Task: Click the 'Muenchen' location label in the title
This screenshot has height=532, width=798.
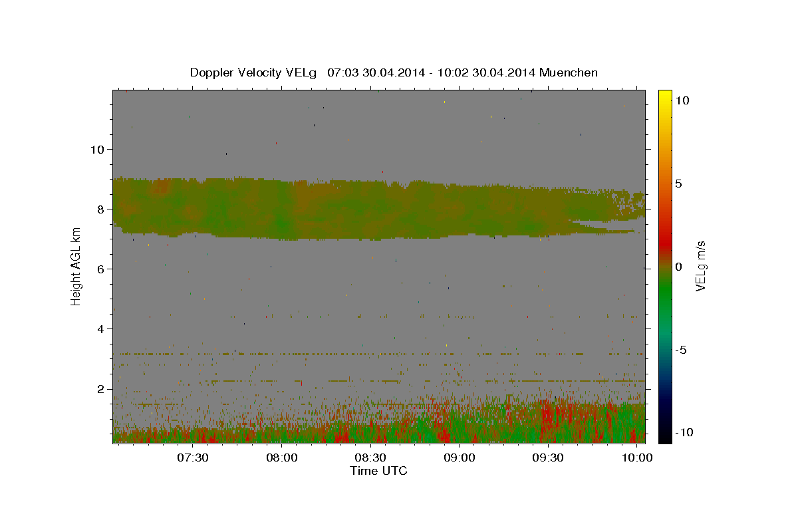Action: pyautogui.click(x=569, y=72)
